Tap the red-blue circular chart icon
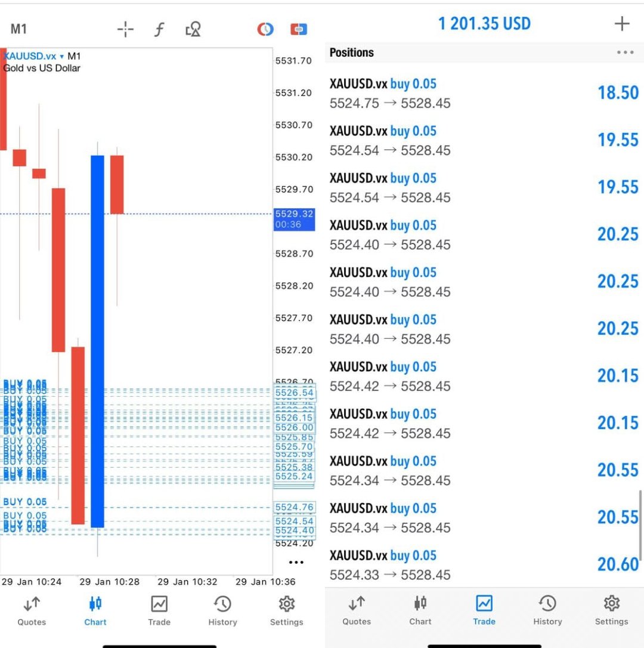The image size is (644, 648). pyautogui.click(x=265, y=29)
